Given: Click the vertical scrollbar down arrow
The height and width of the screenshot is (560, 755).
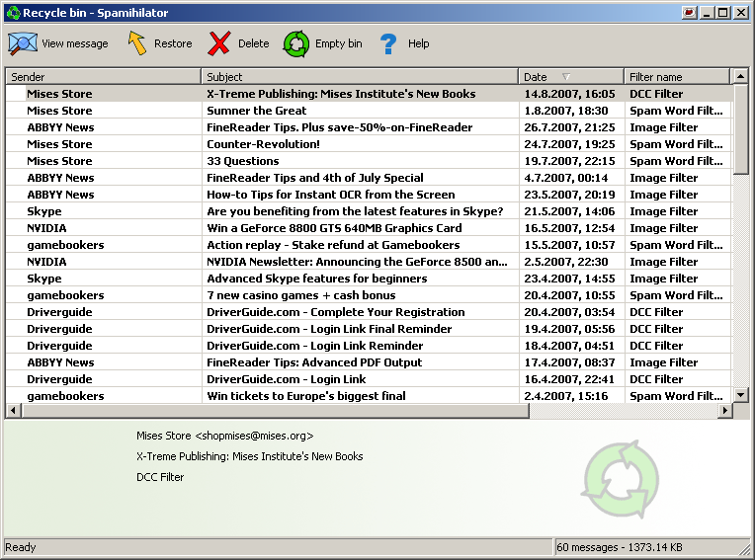Looking at the screenshot, I should (740, 395).
